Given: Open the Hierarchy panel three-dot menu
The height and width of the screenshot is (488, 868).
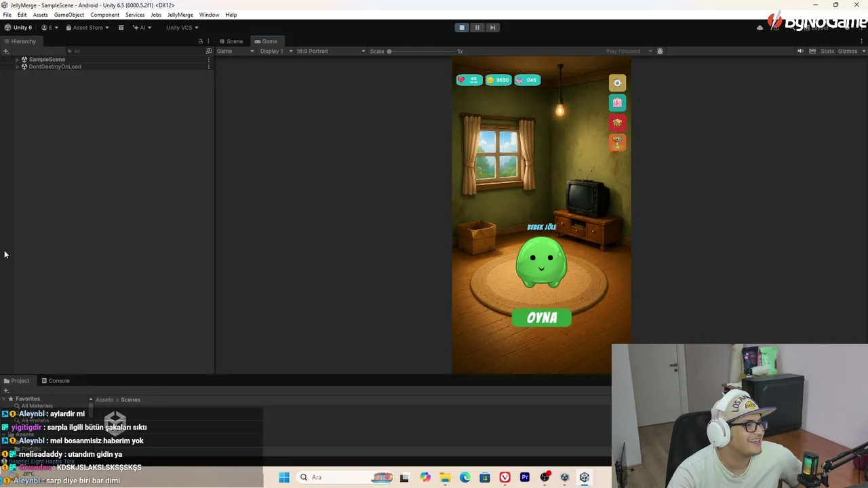Looking at the screenshot, I should [208, 41].
